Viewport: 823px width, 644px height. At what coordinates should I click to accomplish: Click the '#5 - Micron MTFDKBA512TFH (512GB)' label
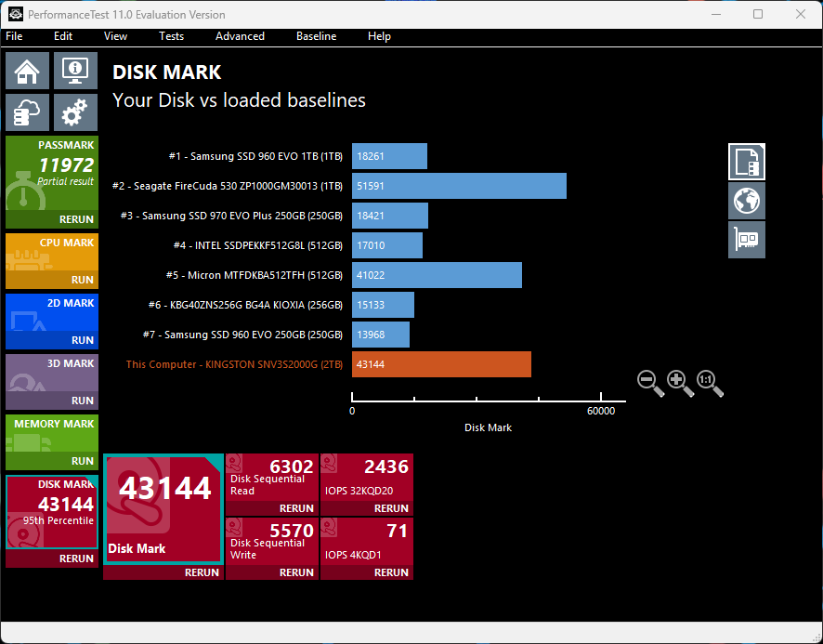pyautogui.click(x=255, y=275)
